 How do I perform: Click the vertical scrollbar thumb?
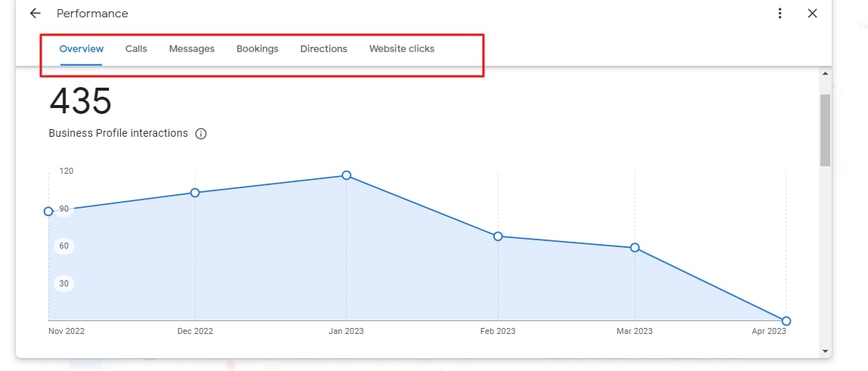tap(825, 130)
